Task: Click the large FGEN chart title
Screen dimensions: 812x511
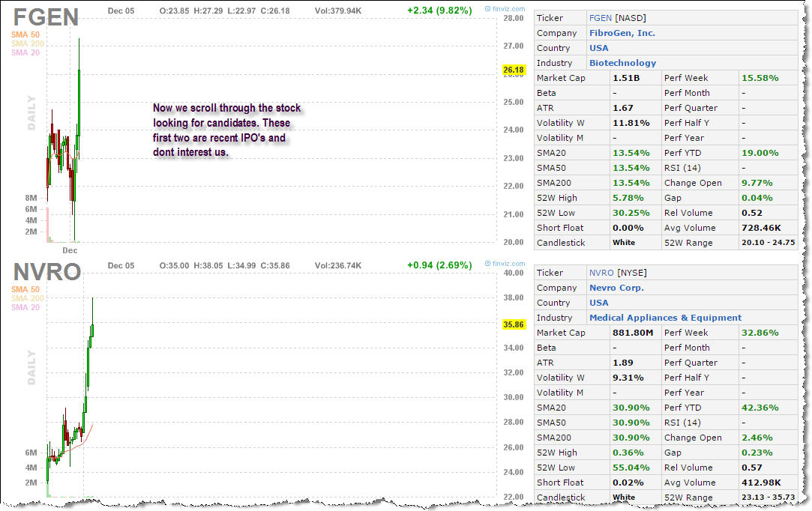Action: (46, 17)
